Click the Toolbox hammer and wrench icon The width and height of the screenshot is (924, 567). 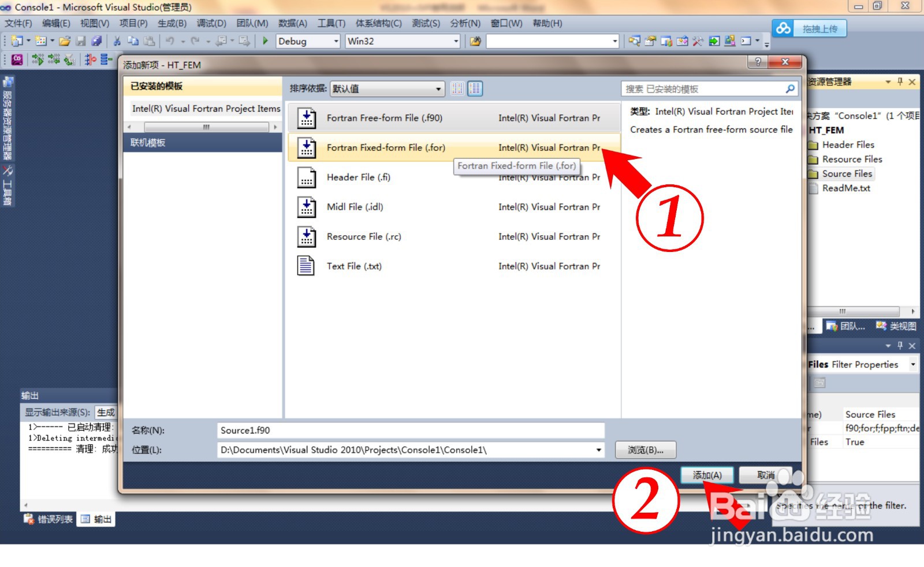point(698,41)
